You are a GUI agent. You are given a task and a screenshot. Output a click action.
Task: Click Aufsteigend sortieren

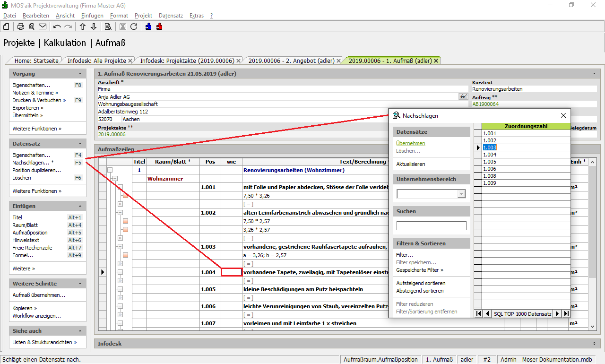coord(420,283)
